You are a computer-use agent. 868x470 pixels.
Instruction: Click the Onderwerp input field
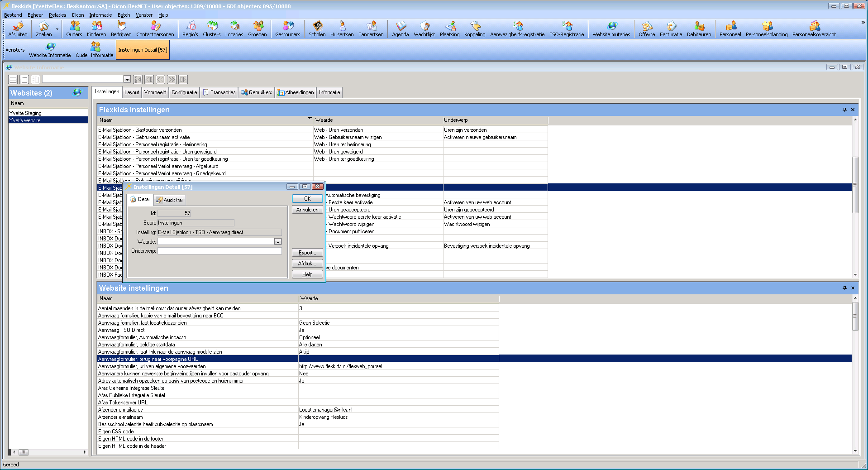(219, 251)
